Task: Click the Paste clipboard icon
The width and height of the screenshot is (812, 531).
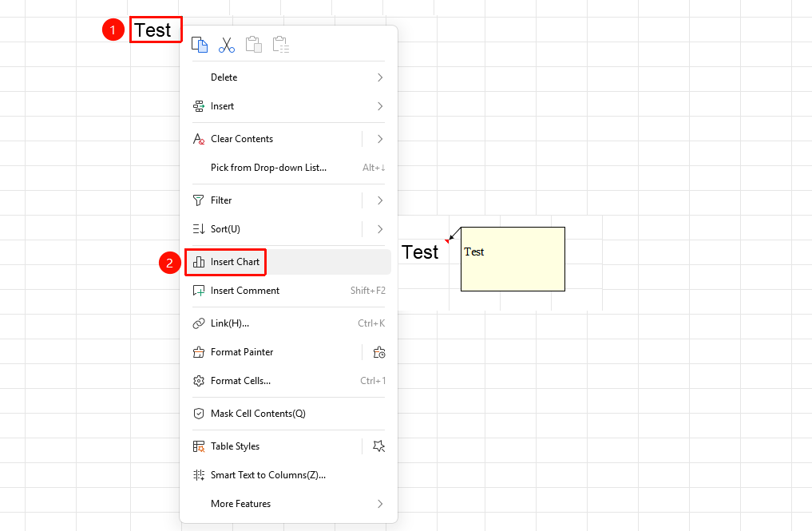Action: [254, 45]
